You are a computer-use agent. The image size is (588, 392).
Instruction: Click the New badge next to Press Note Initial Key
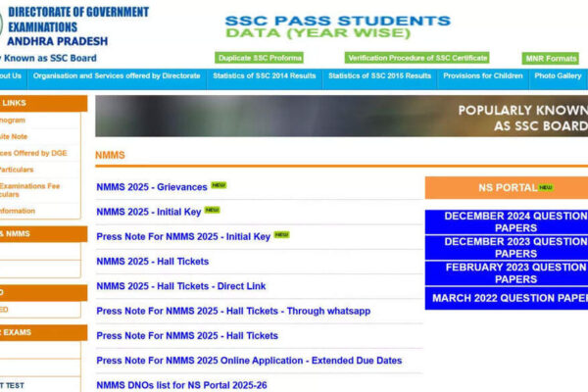281,234
